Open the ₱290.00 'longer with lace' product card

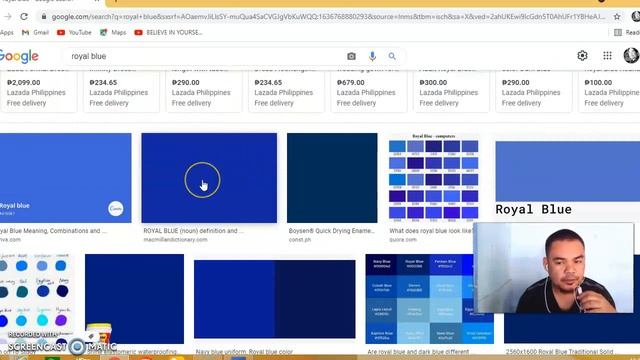[204, 91]
